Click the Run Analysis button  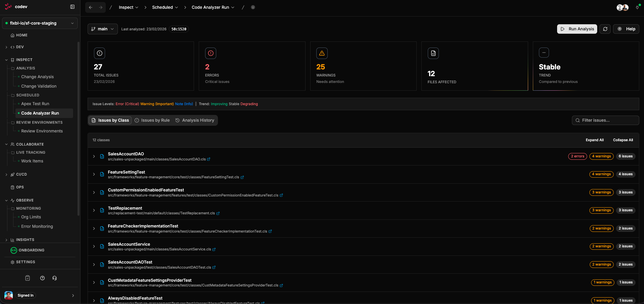coord(577,29)
